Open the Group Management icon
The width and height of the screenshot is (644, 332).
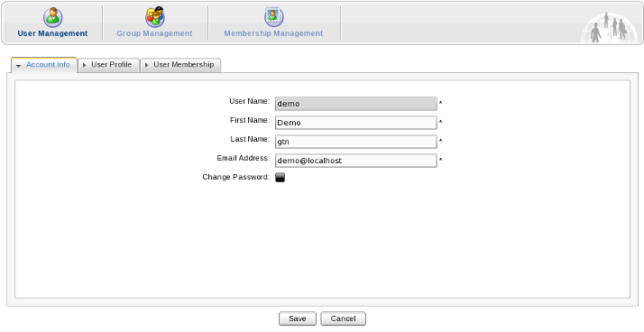[x=155, y=17]
